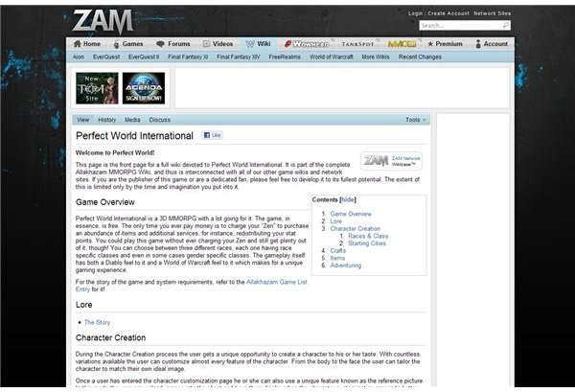Jump to Starting Cities in contents
The image size is (575, 392).
[x=367, y=243]
